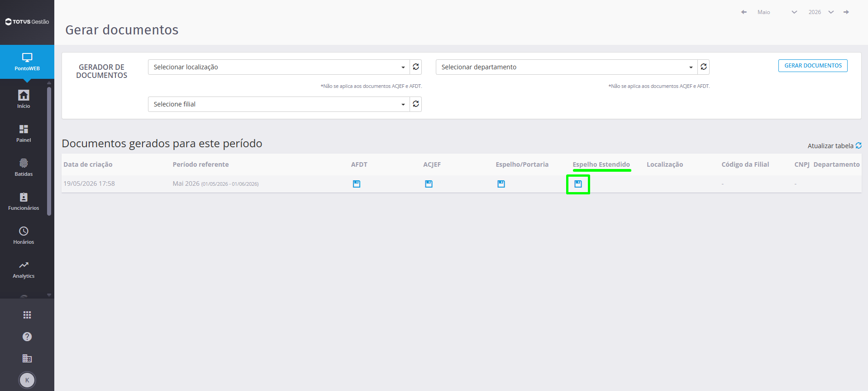Click Espelho Estendido column header
This screenshot has width=868, height=391.
[x=601, y=164]
